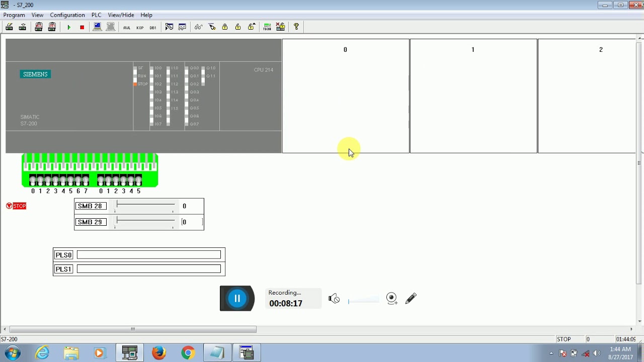The width and height of the screenshot is (644, 362).
Task: Toggle input switch 2 in the second bank
Action: coord(116,180)
